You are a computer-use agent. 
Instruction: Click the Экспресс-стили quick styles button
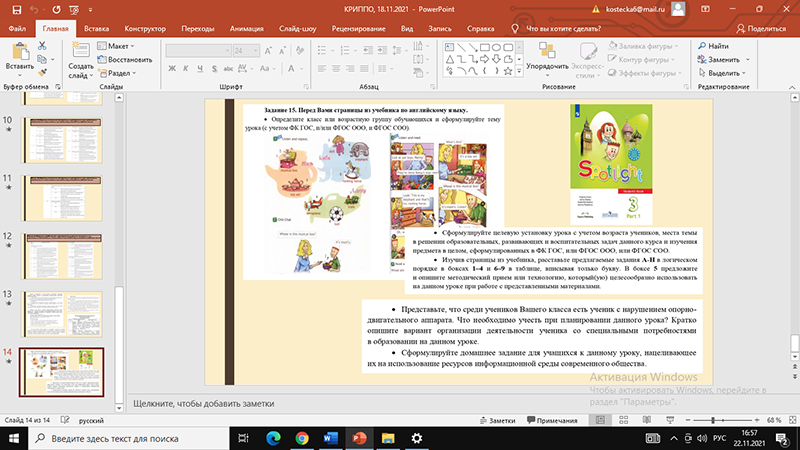[x=587, y=60]
